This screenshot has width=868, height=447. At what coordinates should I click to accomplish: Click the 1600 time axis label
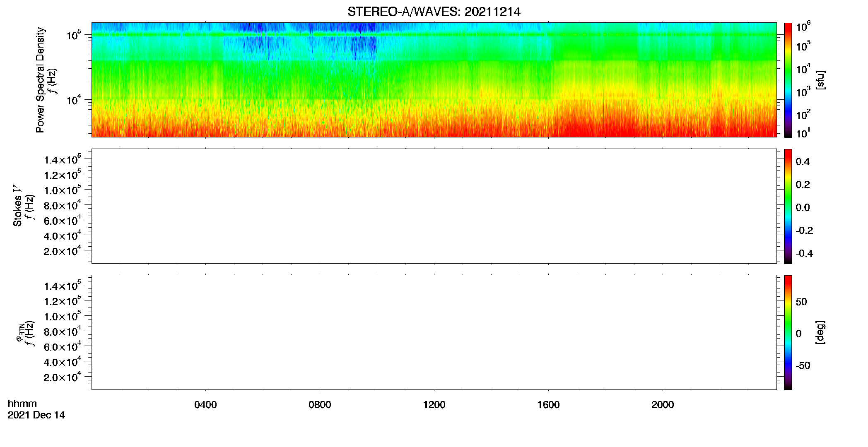(x=548, y=405)
